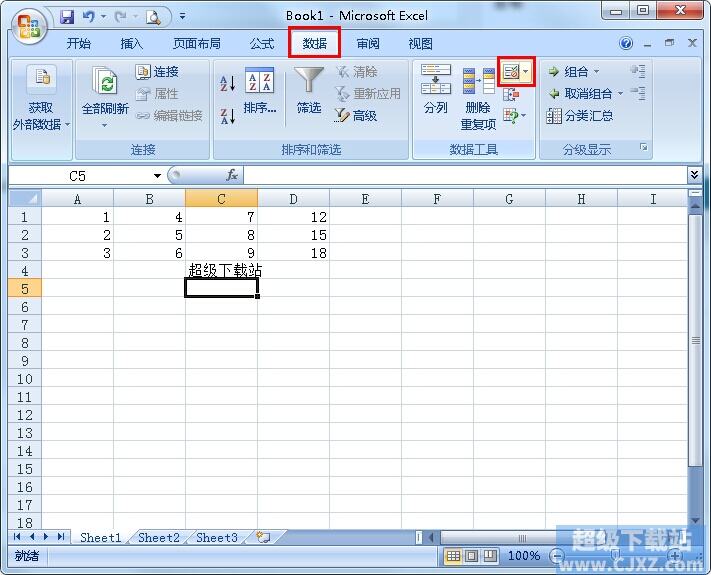Click the 属性 button
The height and width of the screenshot is (575, 711).
[x=157, y=94]
